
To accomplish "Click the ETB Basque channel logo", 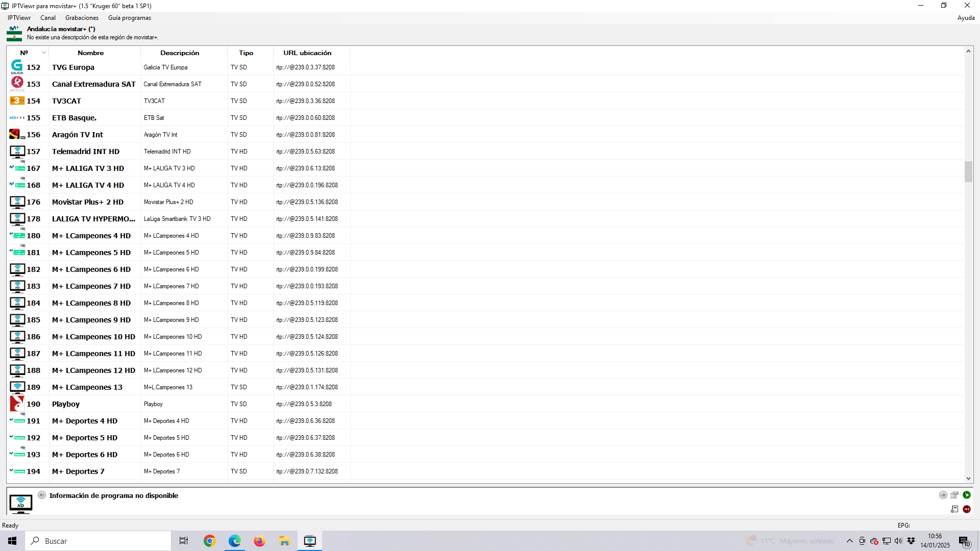I will click(x=17, y=117).
